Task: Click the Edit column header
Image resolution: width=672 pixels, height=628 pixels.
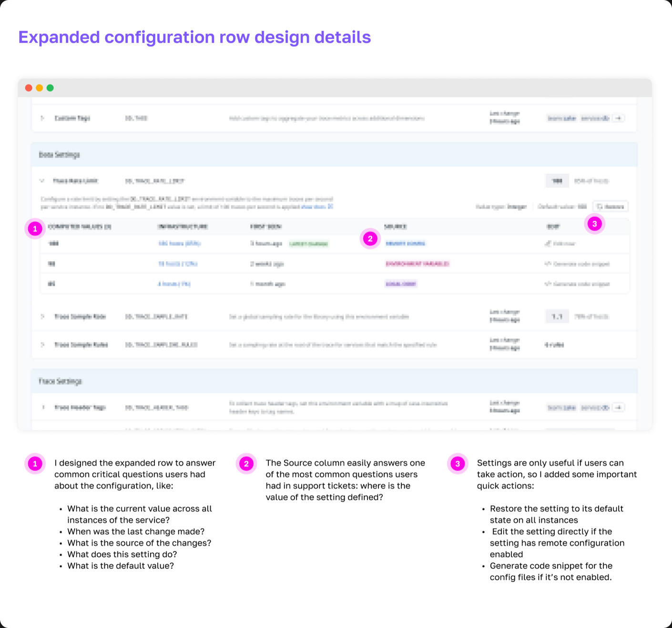Action: tap(553, 227)
